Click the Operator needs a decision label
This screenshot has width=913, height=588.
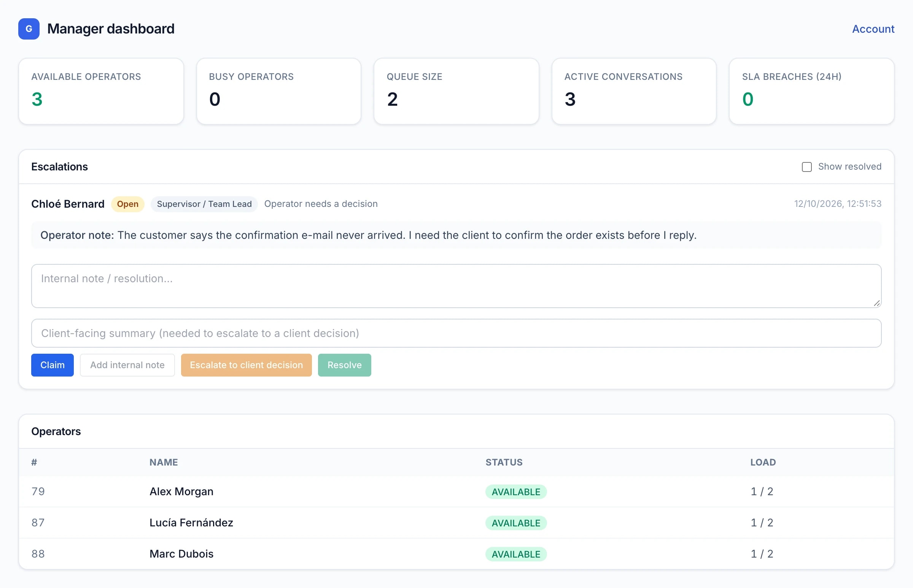(321, 204)
